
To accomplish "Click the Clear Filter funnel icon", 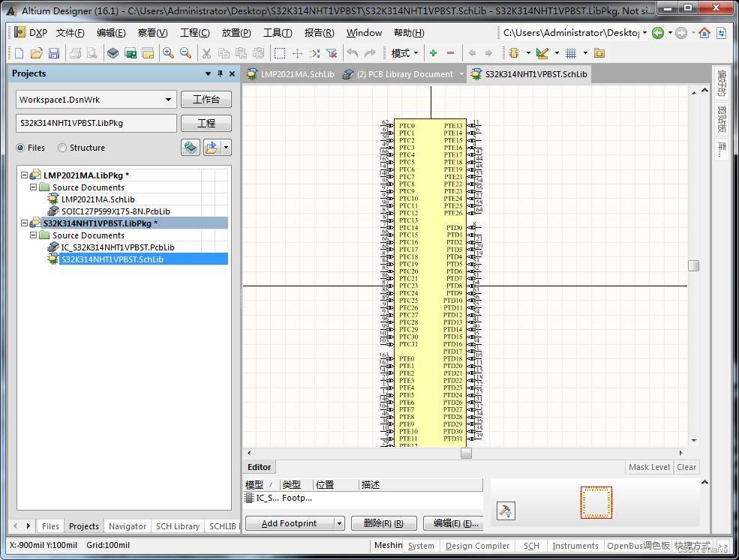I will coord(332,53).
